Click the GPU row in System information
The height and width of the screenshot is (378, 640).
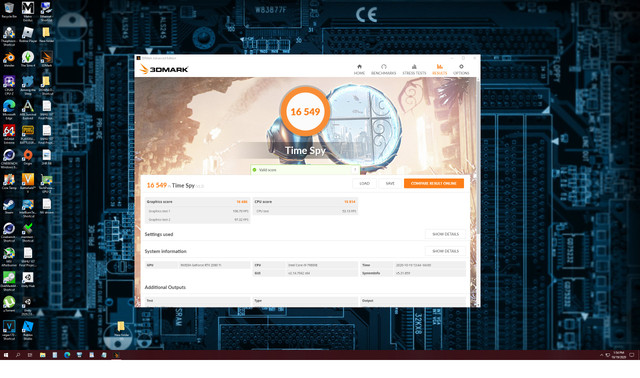point(197,265)
